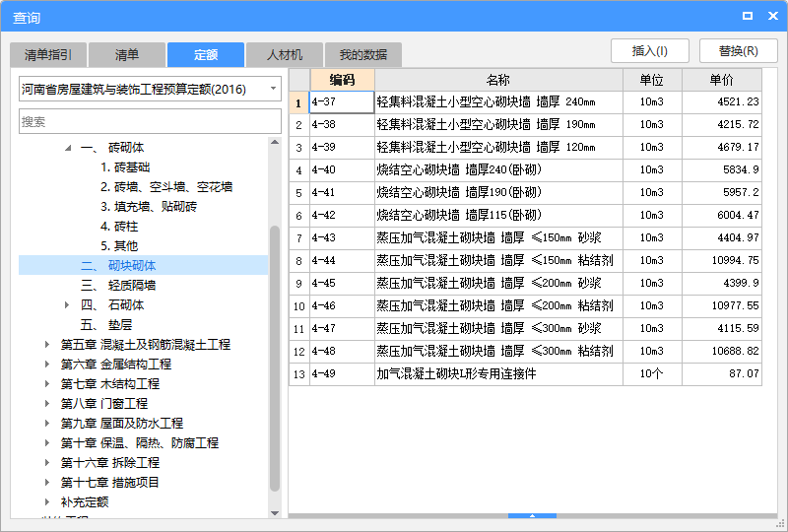
Task: Select 5. 其他 in the tree
Action: [x=119, y=246]
